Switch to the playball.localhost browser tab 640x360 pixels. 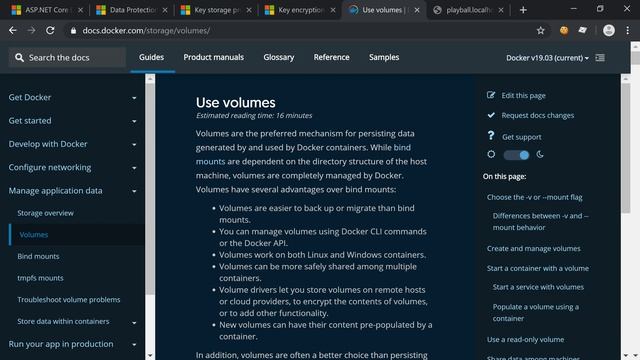pyautogui.click(x=467, y=10)
